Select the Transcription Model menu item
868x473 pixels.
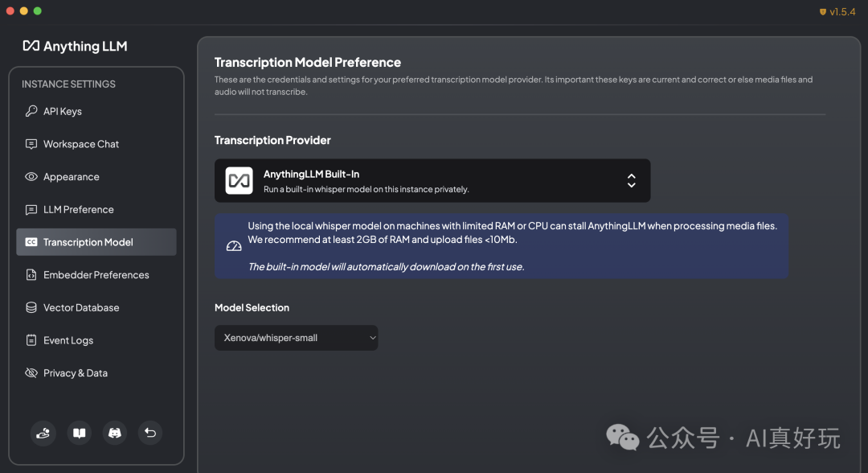tap(88, 242)
